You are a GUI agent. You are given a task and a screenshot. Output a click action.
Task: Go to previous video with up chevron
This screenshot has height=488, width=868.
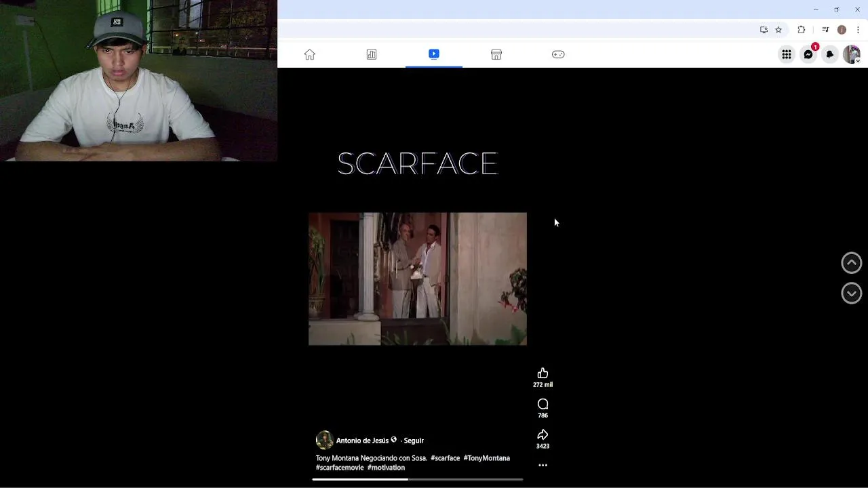click(852, 263)
